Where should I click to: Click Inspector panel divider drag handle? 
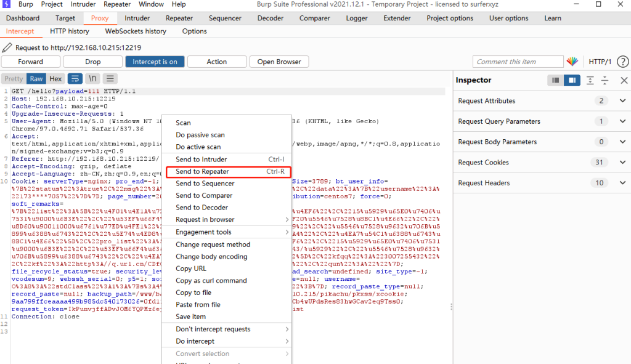tap(451, 307)
